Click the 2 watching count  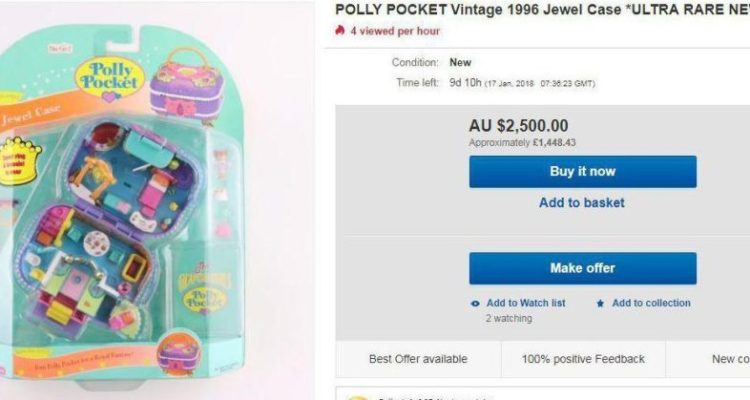coord(509,318)
